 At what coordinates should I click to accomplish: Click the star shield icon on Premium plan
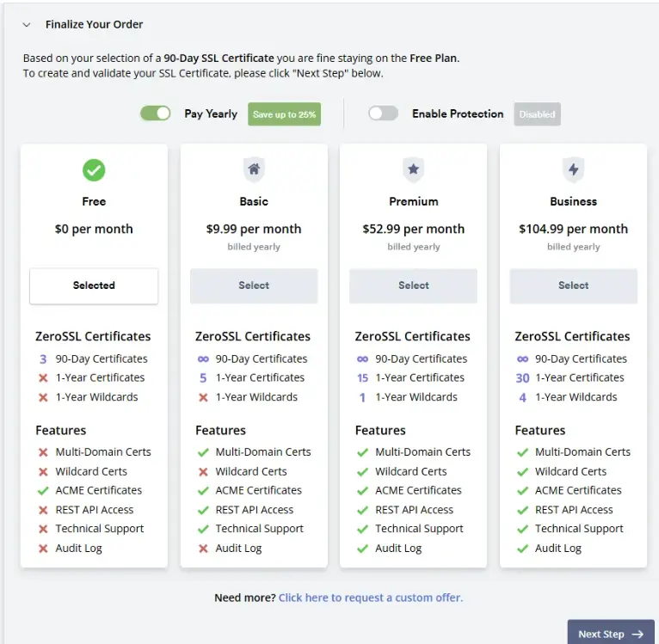click(414, 169)
